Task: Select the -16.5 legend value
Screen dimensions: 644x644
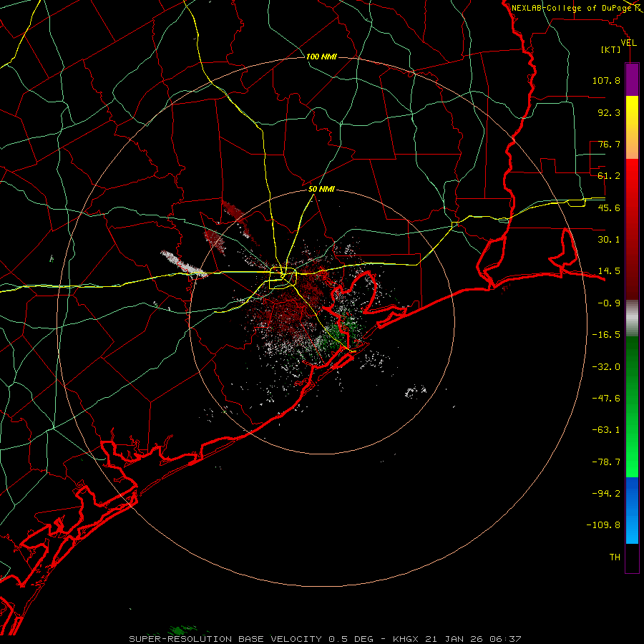Action: pyautogui.click(x=606, y=335)
